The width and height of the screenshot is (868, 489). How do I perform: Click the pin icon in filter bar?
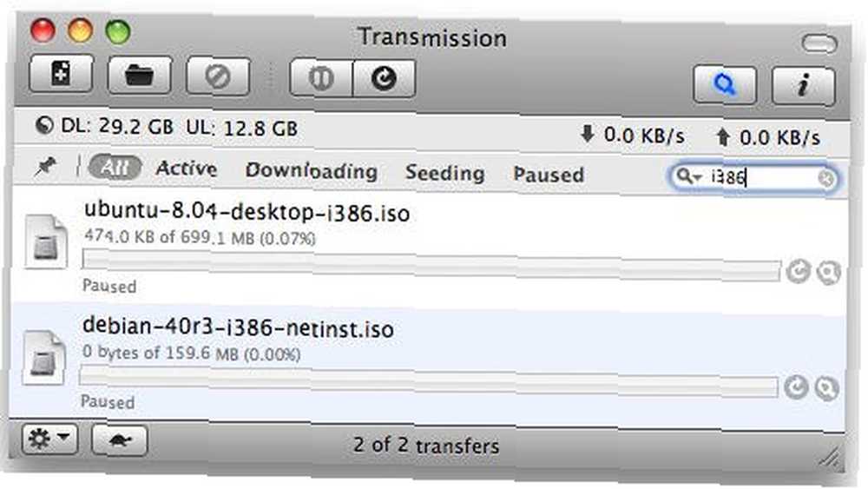coord(45,166)
